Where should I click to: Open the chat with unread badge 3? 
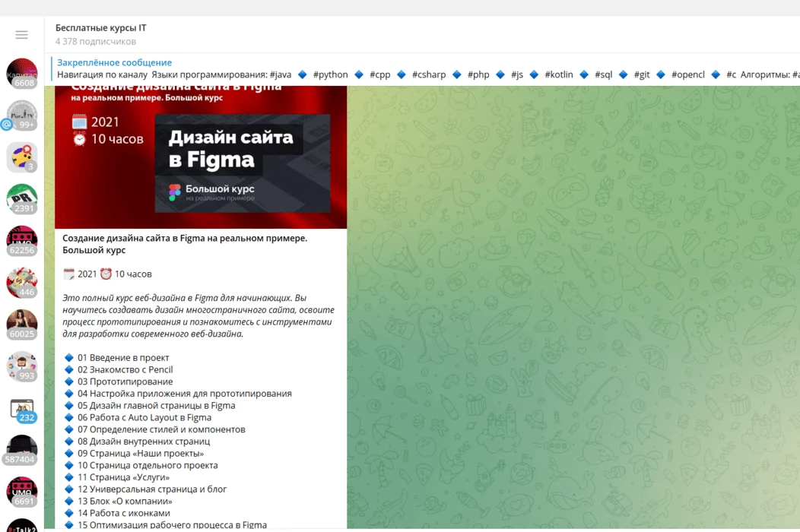point(22,157)
